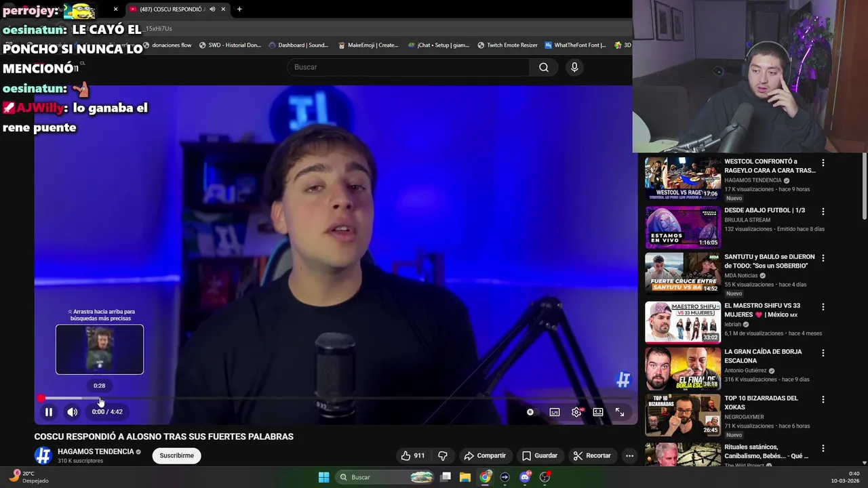The image size is (868, 488).
Task: Open Discord from the taskbar
Action: point(525,477)
